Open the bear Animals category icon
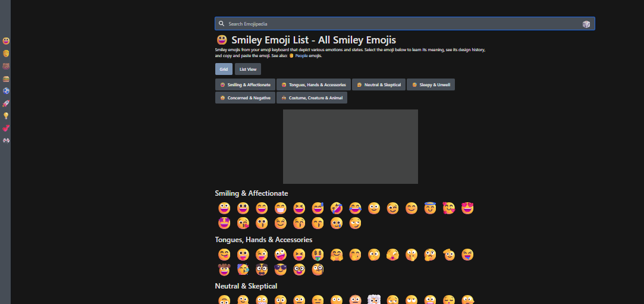The height and width of the screenshot is (304, 644). point(6,66)
